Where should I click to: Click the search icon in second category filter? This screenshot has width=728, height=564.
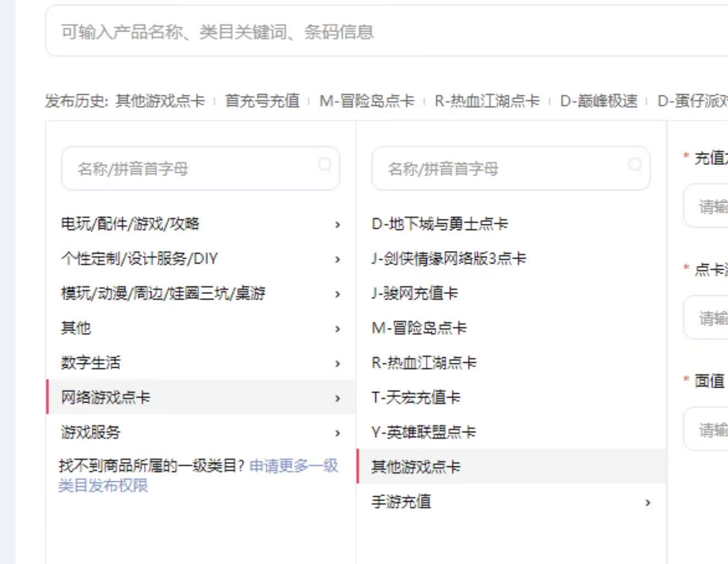[635, 165]
